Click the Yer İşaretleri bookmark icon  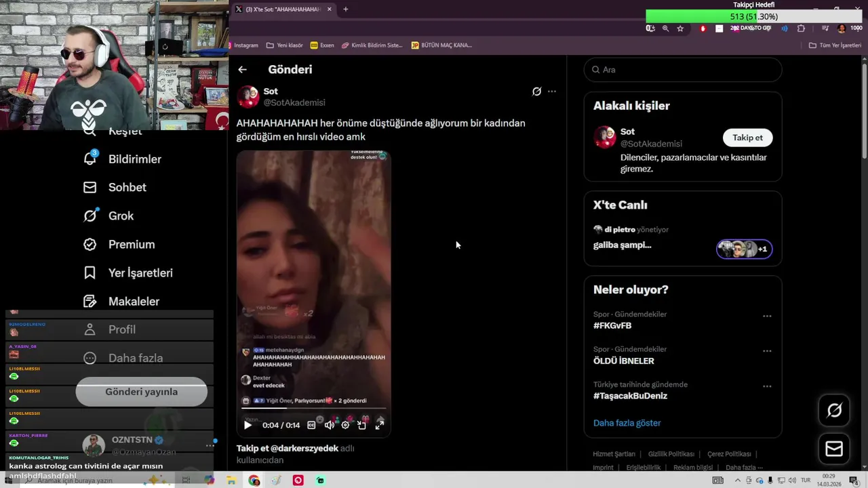(90, 272)
